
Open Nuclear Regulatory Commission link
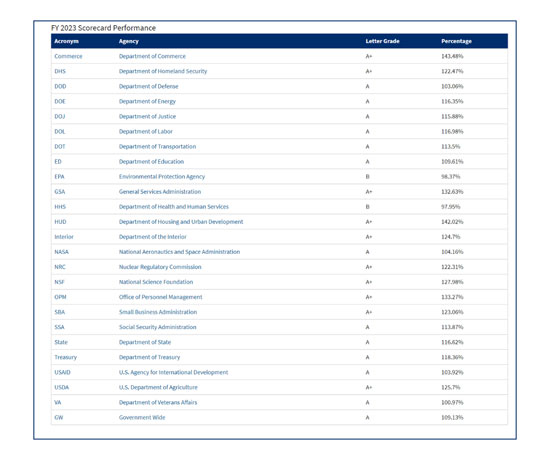tap(160, 267)
